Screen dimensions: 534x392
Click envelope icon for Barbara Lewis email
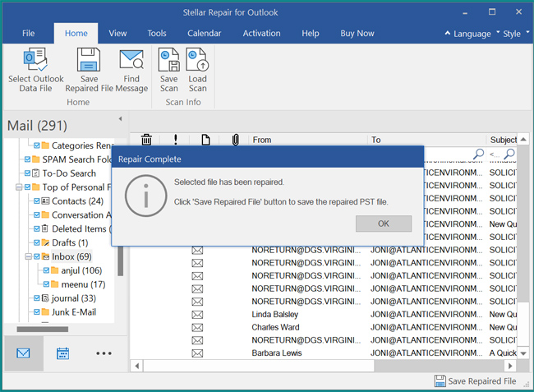[197, 353]
